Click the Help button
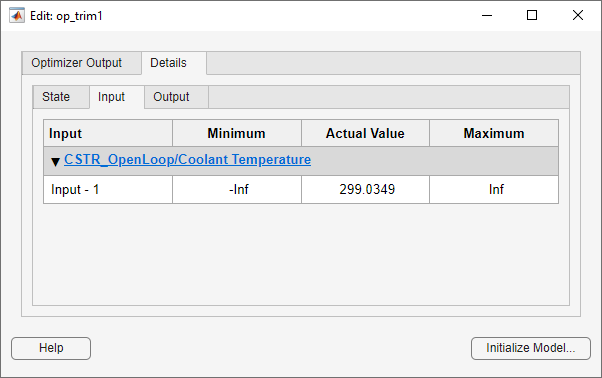 click(x=51, y=348)
